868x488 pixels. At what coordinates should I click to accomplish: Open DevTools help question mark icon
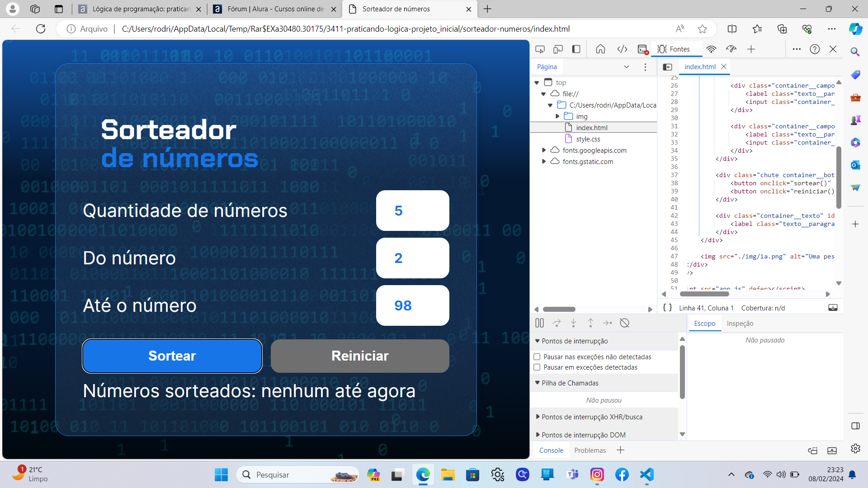(815, 49)
